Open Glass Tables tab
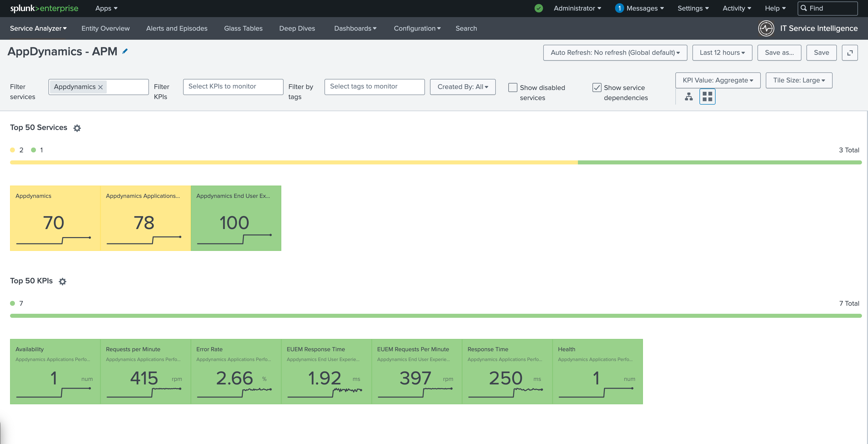868x444 pixels. (243, 28)
